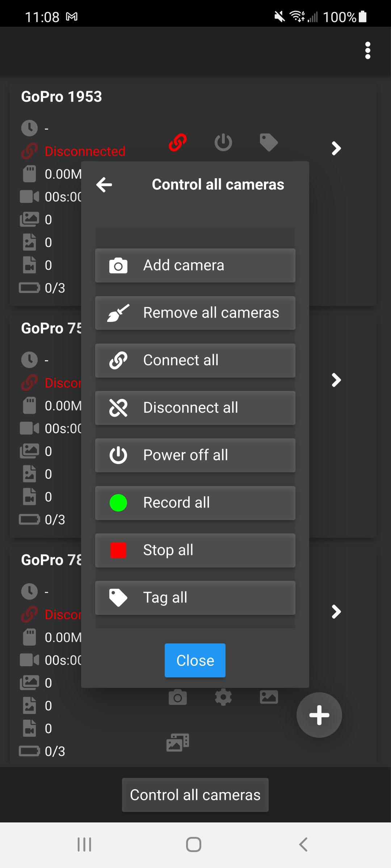
Task: Tap the media library icon below the camera
Action: 178,742
